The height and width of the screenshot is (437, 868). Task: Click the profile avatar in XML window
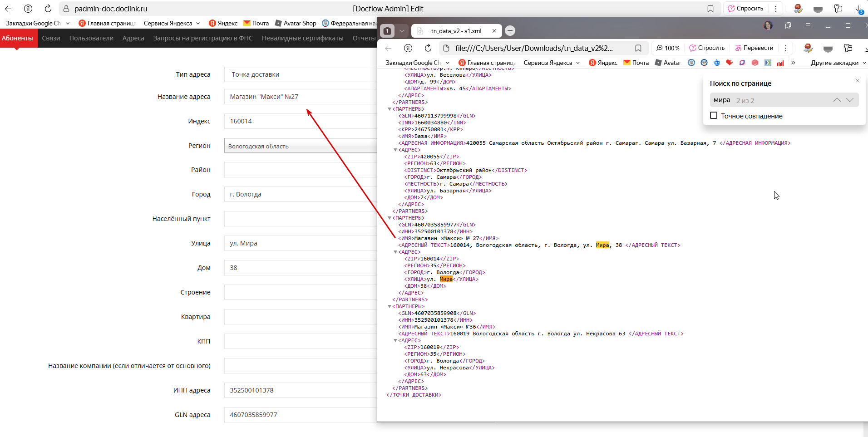[x=768, y=25]
